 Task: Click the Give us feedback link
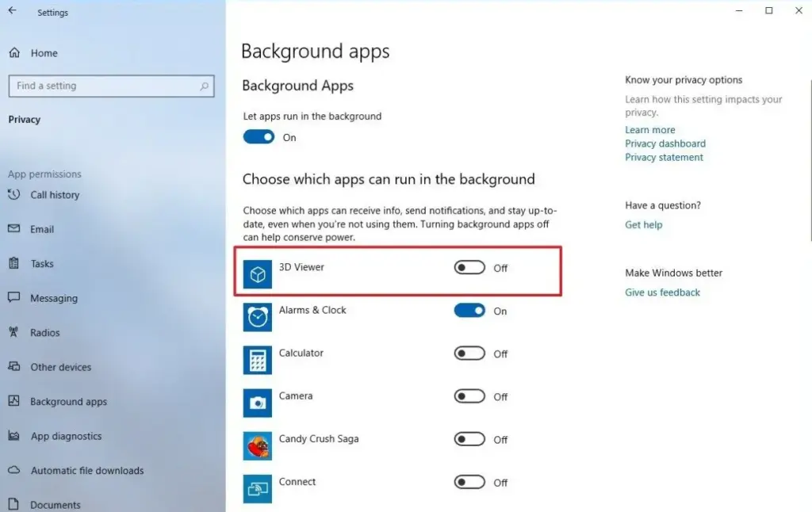[x=662, y=292]
